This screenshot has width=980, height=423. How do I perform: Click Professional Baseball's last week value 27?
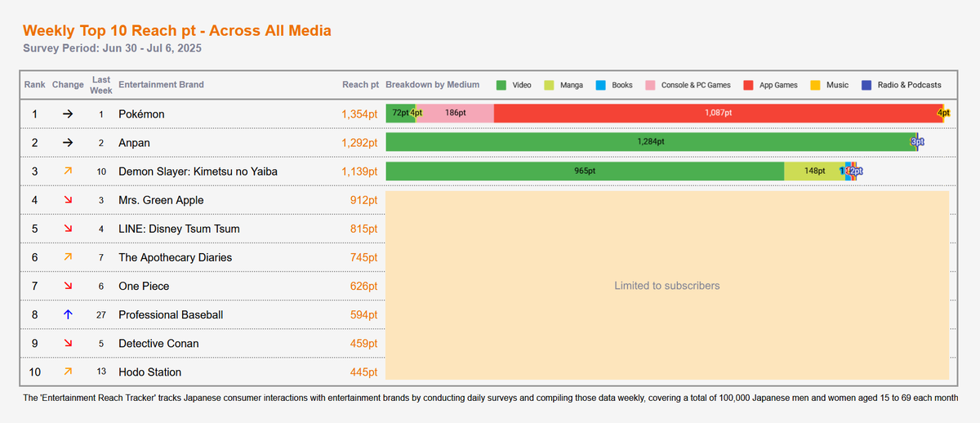101,314
